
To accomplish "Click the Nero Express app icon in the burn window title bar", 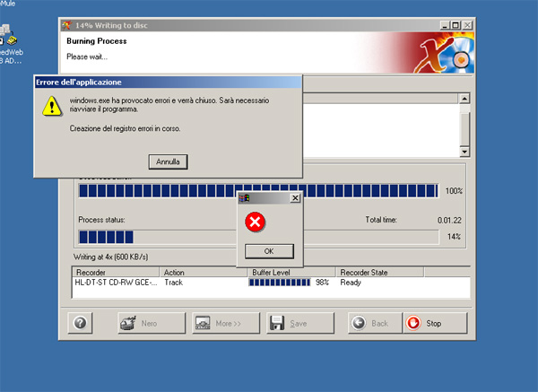I will tap(67, 25).
